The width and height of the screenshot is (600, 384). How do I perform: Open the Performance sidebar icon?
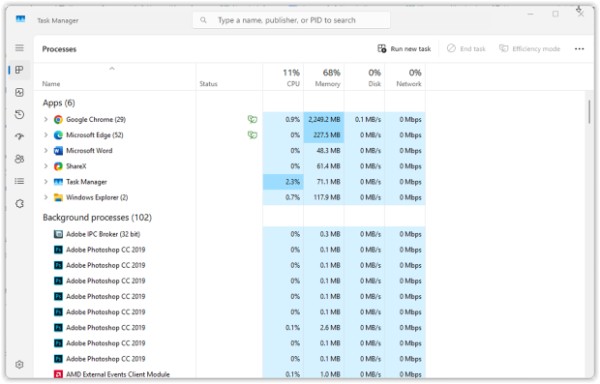(20, 92)
